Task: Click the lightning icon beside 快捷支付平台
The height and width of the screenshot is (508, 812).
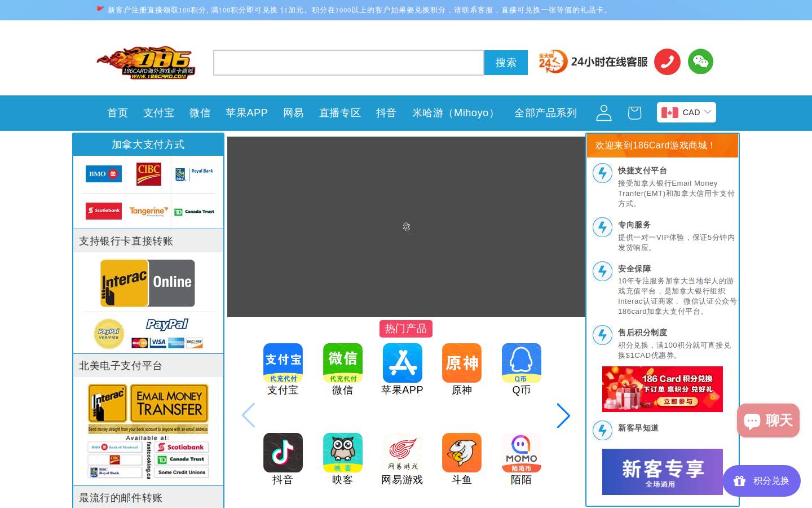Action: [x=602, y=173]
